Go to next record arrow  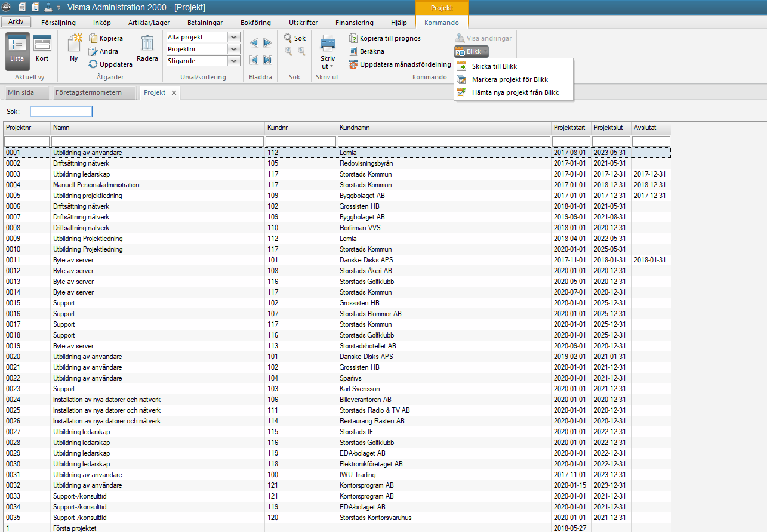[x=267, y=43]
